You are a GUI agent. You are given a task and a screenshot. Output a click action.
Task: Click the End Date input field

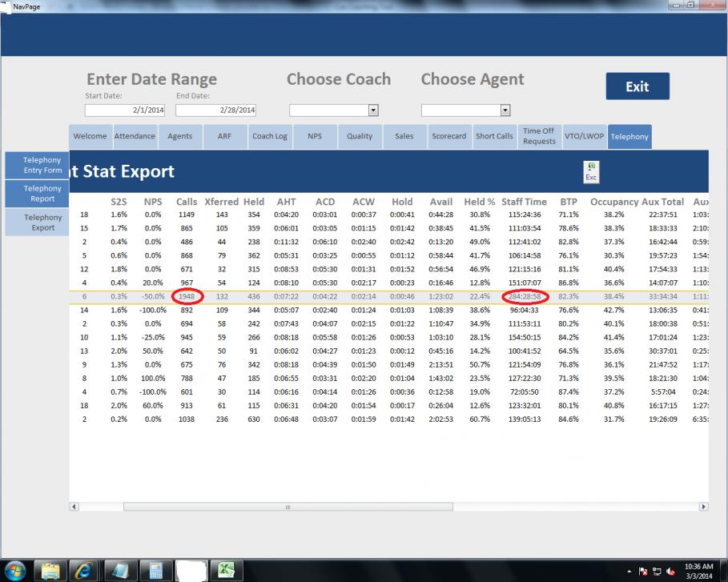[216, 110]
